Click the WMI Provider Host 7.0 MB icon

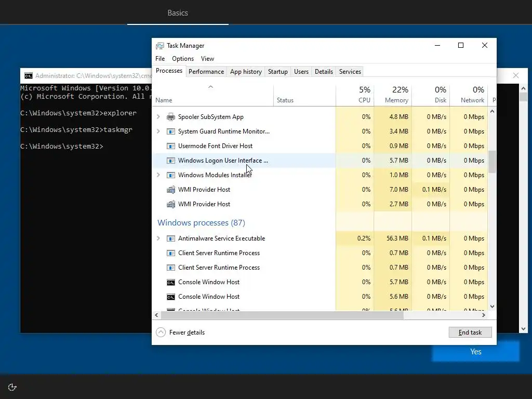pos(170,190)
